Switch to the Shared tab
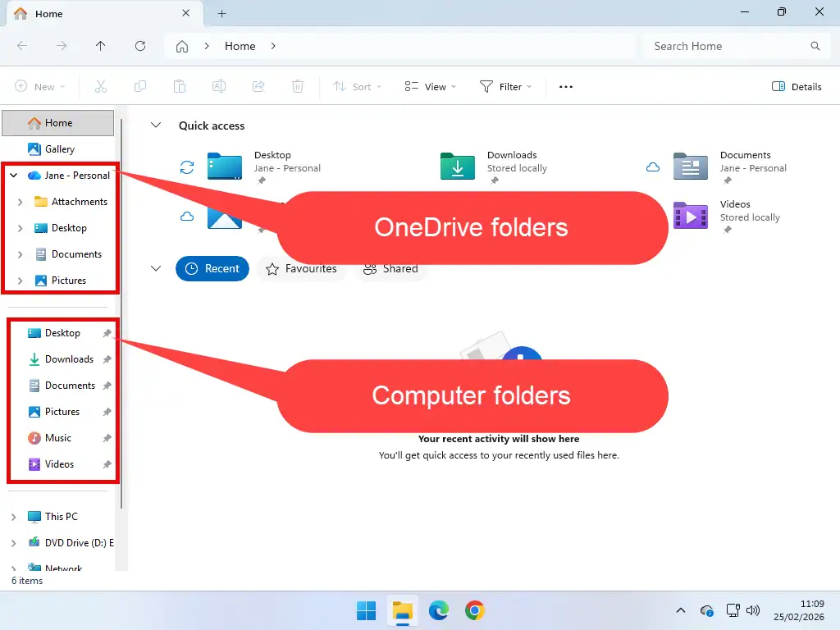 391,268
